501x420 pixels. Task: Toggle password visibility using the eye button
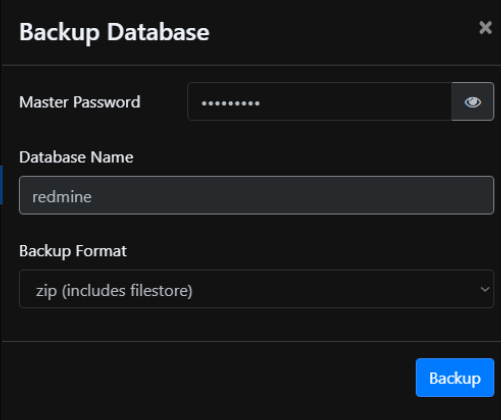pyautogui.click(x=473, y=102)
